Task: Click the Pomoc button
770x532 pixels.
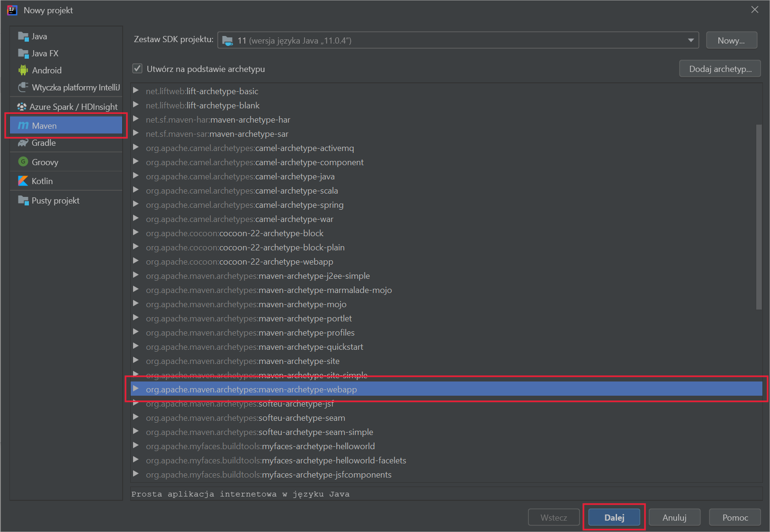Action: [735, 517]
